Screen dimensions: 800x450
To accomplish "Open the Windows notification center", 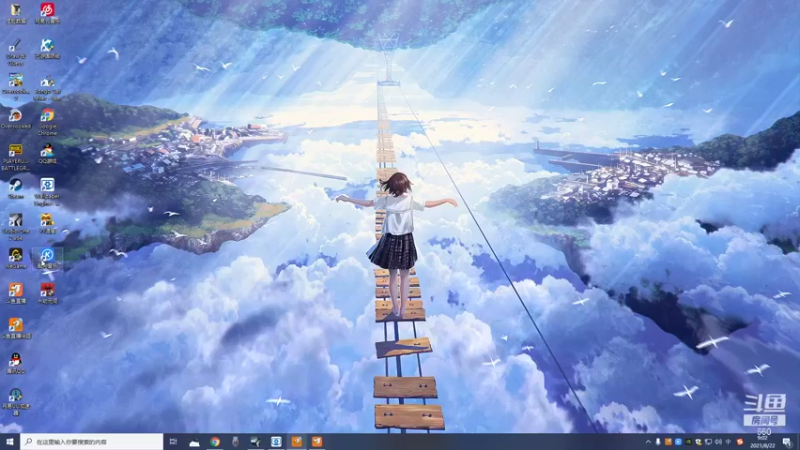I will [x=788, y=442].
